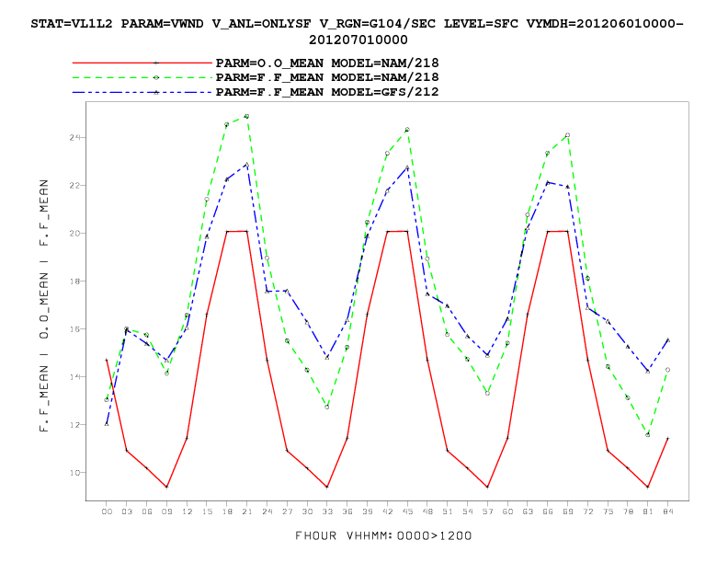Viewport: 728px width, 563px height.
Task: Click x-axis tick label 33
Action: 327,511
